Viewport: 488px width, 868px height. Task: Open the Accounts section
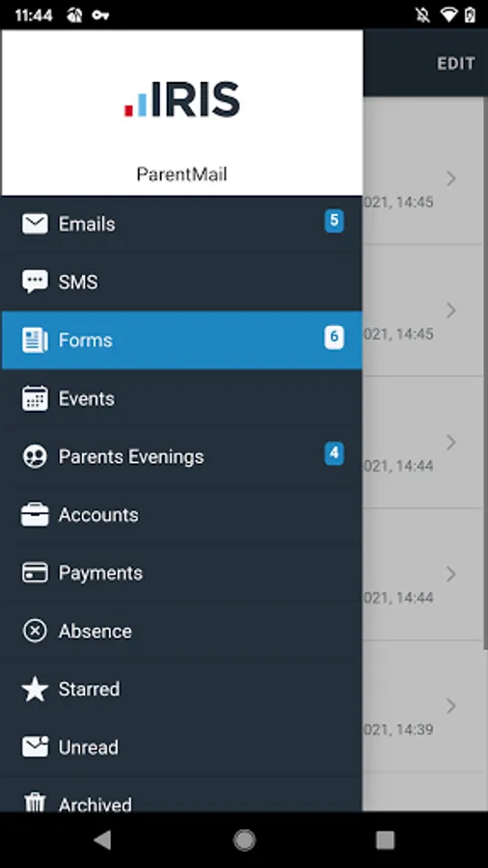click(182, 515)
